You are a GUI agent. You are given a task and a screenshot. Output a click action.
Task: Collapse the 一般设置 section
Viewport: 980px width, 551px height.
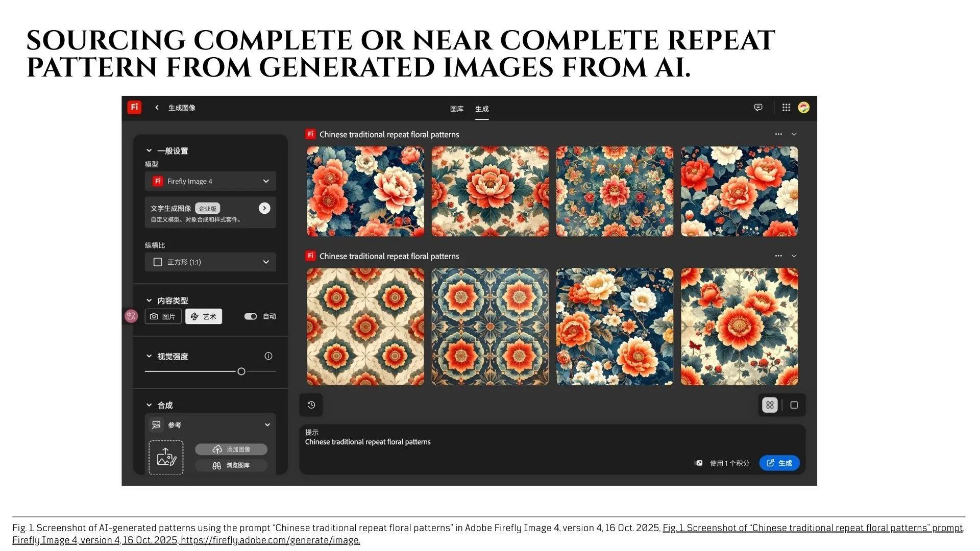tap(149, 151)
